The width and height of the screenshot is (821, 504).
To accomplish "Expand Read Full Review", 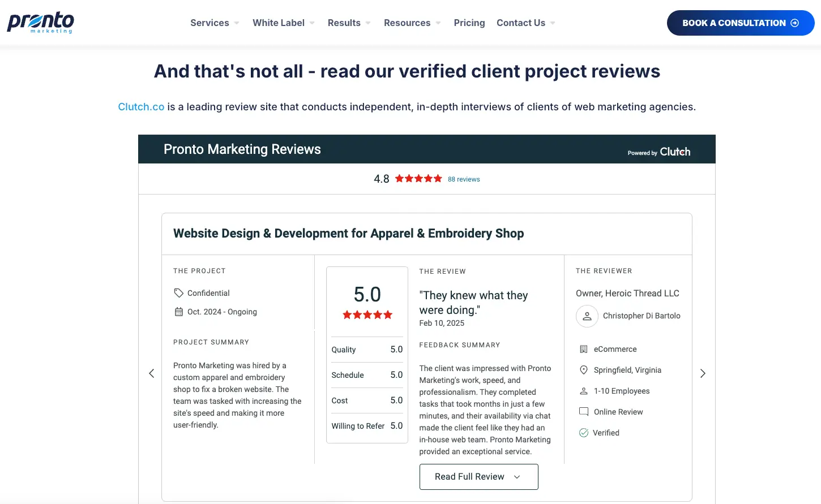I will (478, 477).
